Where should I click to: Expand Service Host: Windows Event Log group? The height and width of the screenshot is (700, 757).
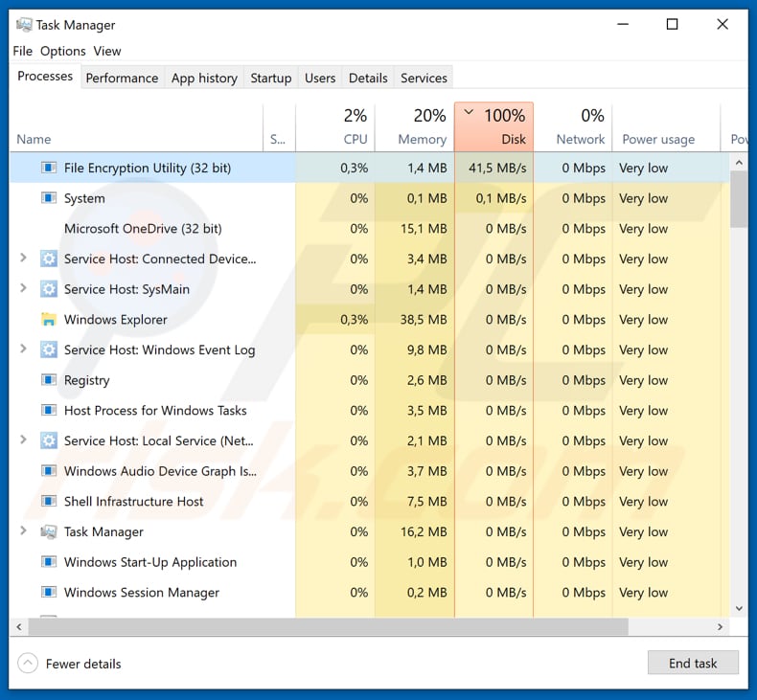[23, 349]
